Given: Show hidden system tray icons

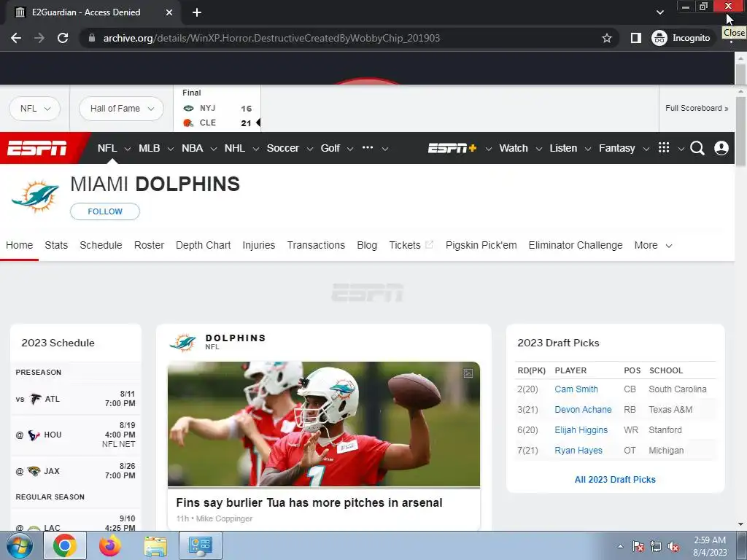Looking at the screenshot, I should pos(620,547).
